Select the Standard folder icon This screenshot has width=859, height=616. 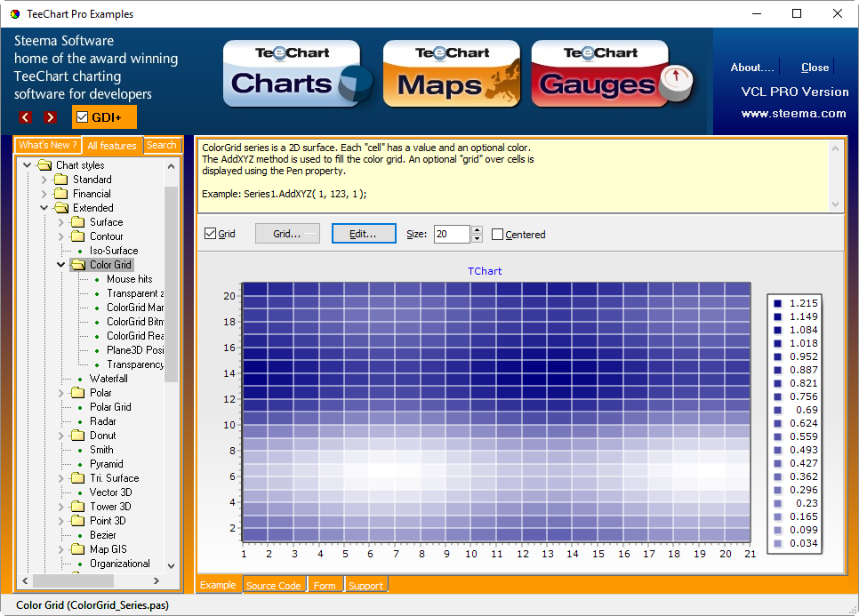point(60,180)
